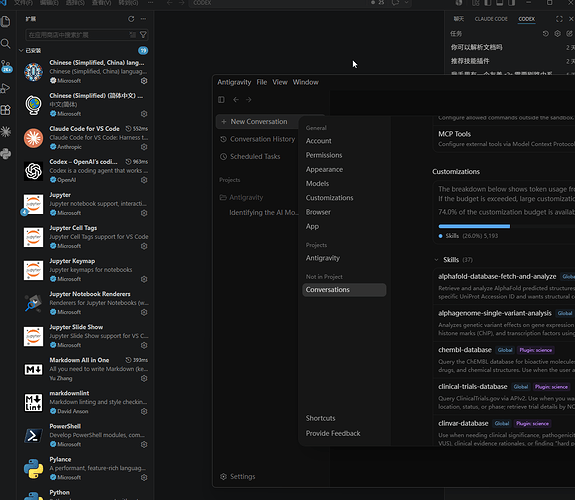Open chembl-database skill
Viewport: 575px width, 500px height.
coord(505,359)
